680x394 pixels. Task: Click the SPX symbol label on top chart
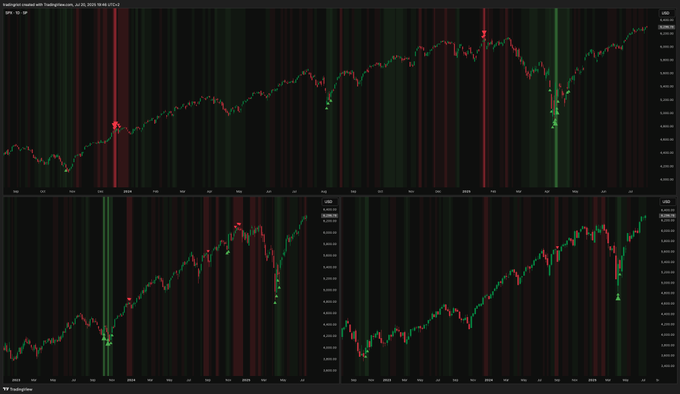pos(16,13)
